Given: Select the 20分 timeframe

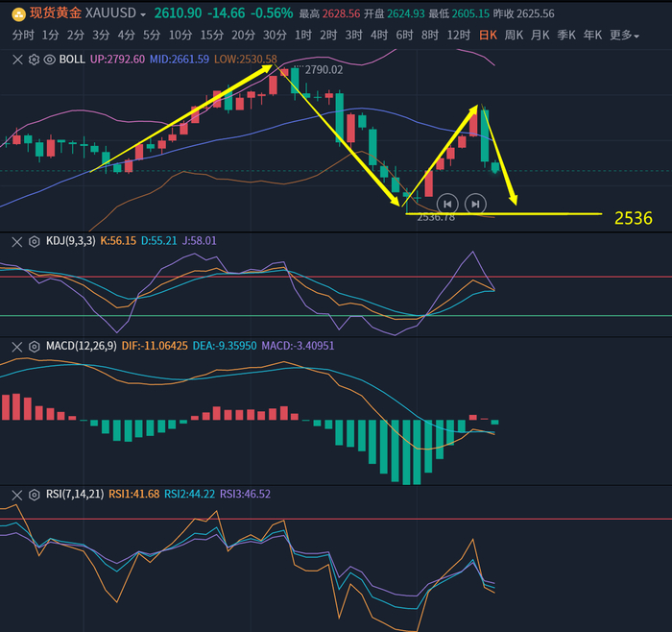Looking at the screenshot, I should click(243, 36).
